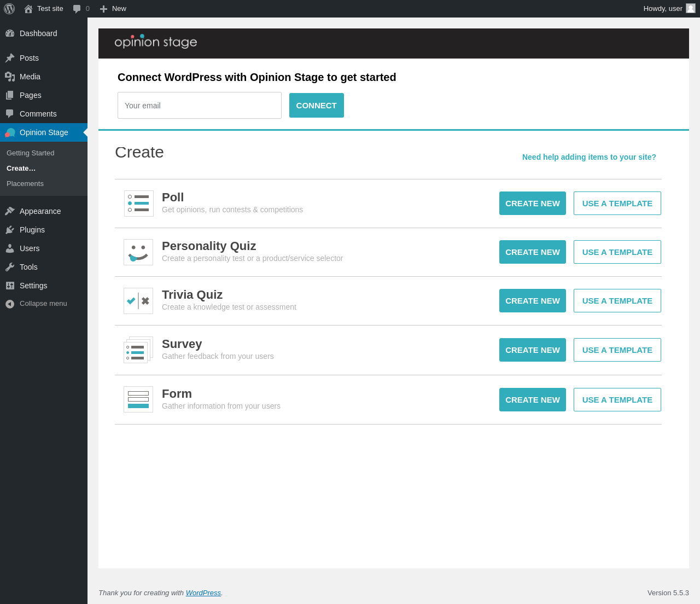Open the Plugins menu item
This screenshot has height=604, width=700.
point(44,230)
